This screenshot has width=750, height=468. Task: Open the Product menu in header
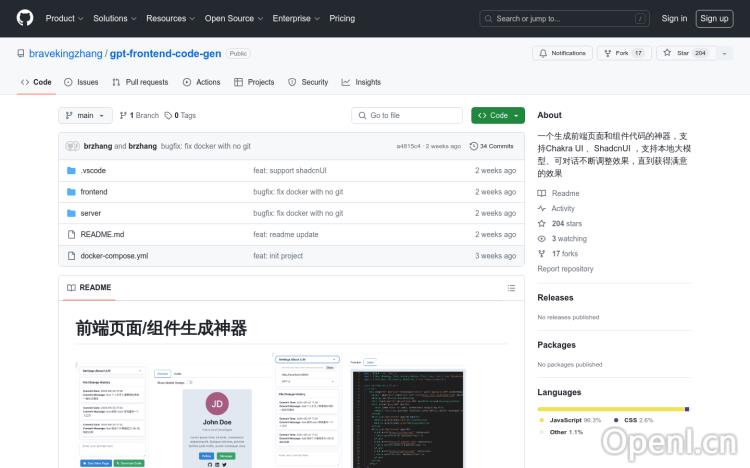click(64, 18)
